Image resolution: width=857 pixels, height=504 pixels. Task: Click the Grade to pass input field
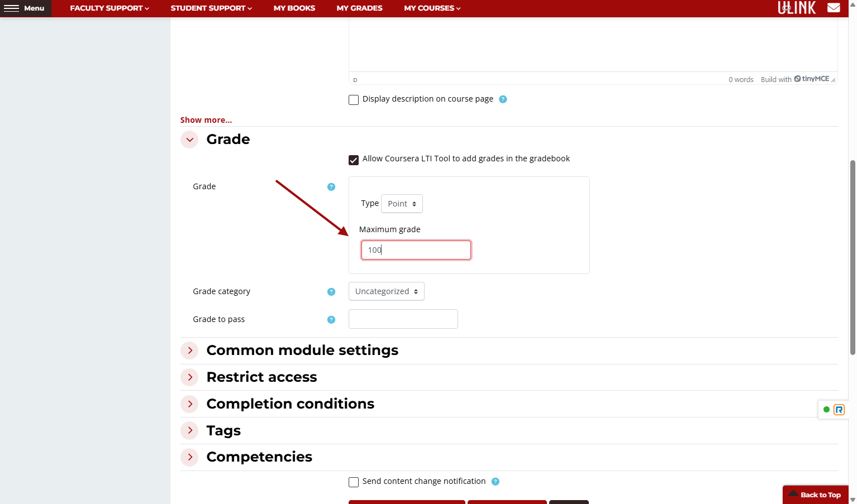(x=403, y=319)
